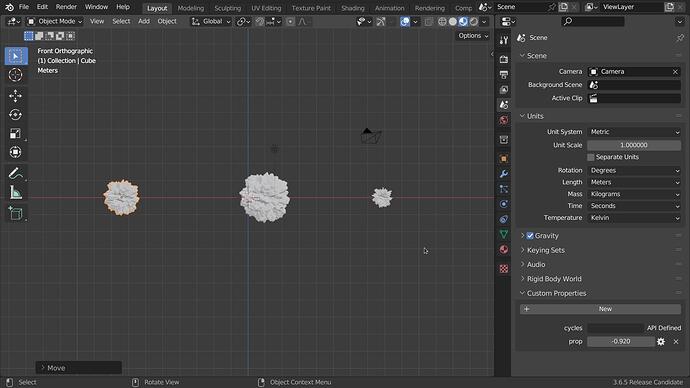690x388 pixels.
Task: Open the Object Mode dropdown
Action: tap(55, 22)
